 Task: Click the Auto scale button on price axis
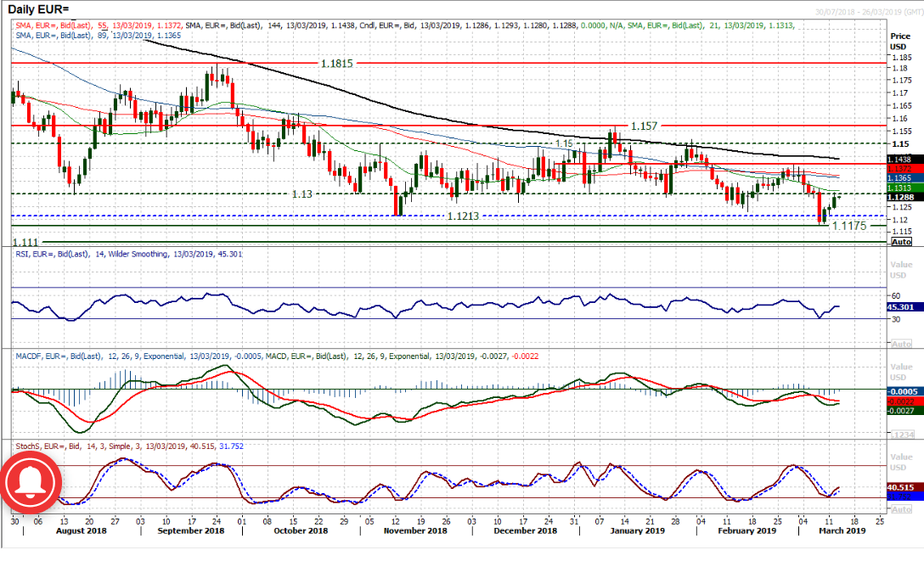pos(900,242)
